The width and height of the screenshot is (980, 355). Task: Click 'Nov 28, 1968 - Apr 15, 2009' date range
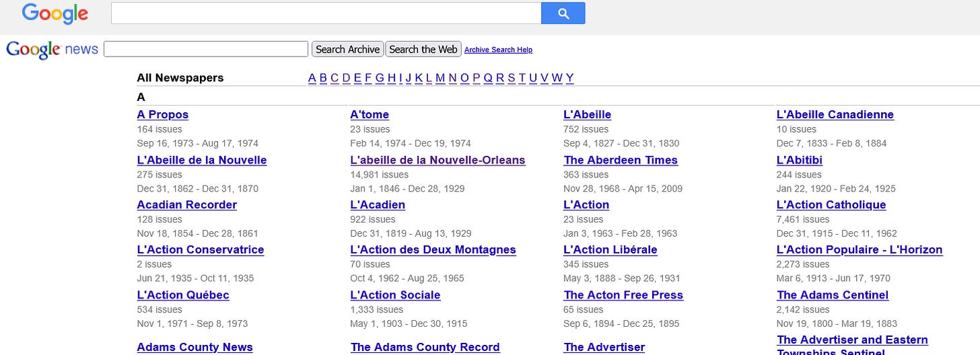coord(623,189)
